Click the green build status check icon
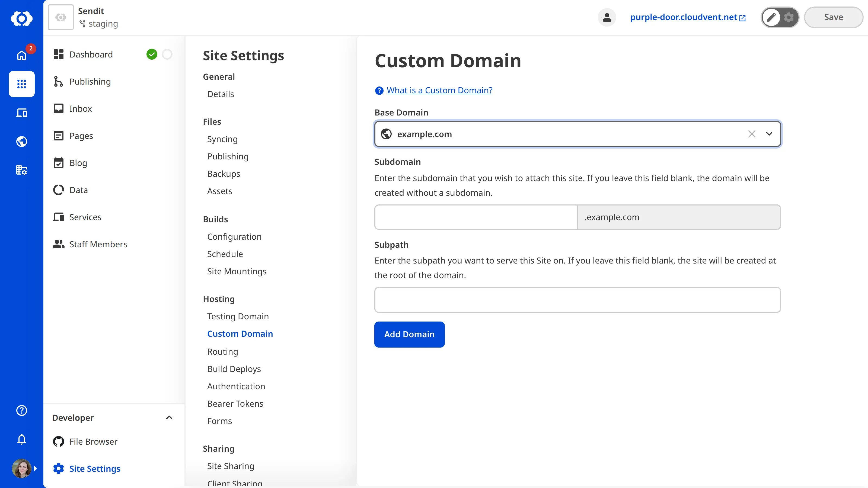This screenshot has height=488, width=868. (152, 54)
